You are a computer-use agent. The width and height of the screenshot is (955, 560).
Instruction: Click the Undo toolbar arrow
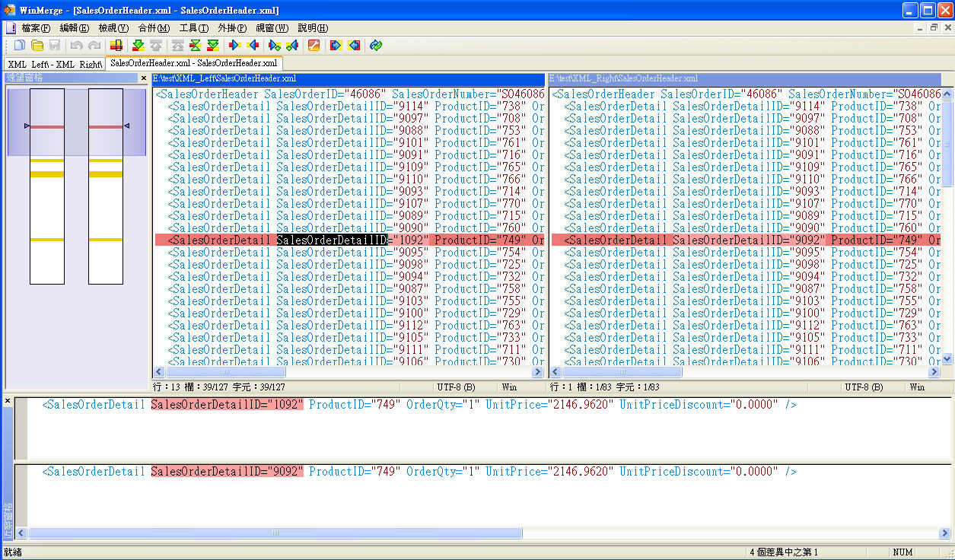point(76,46)
